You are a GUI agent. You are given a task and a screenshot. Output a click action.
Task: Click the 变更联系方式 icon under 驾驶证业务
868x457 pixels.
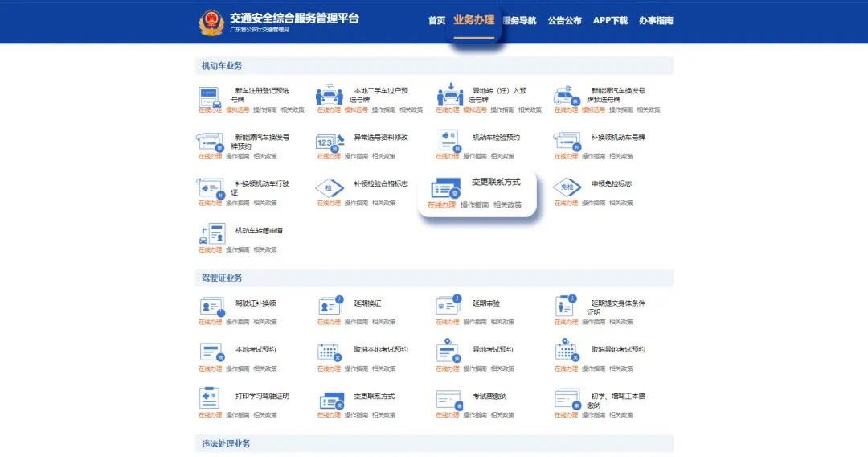tap(332, 401)
